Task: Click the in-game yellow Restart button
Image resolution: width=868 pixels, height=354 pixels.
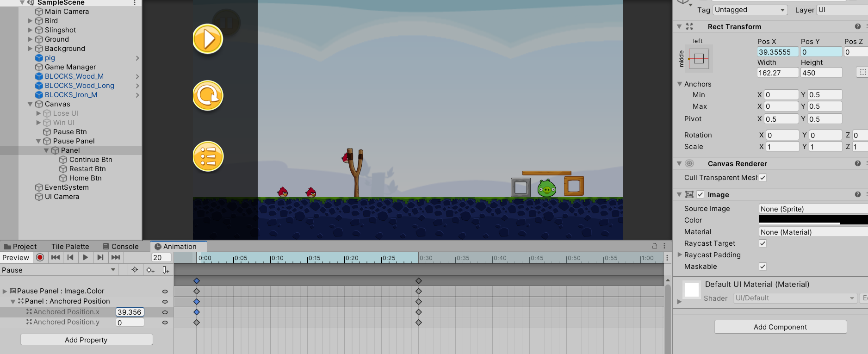Action: [208, 96]
